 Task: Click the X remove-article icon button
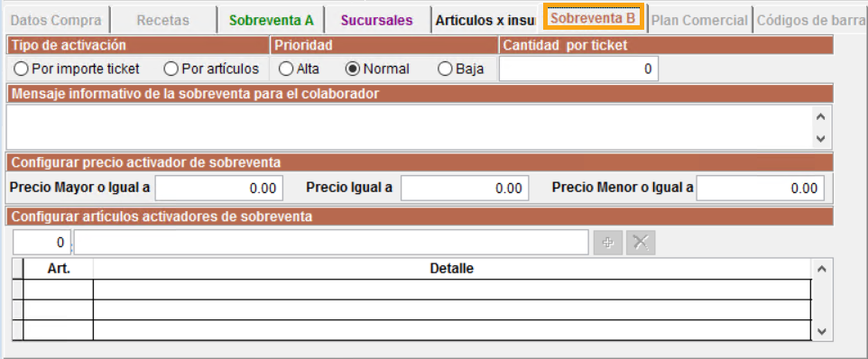pos(641,243)
